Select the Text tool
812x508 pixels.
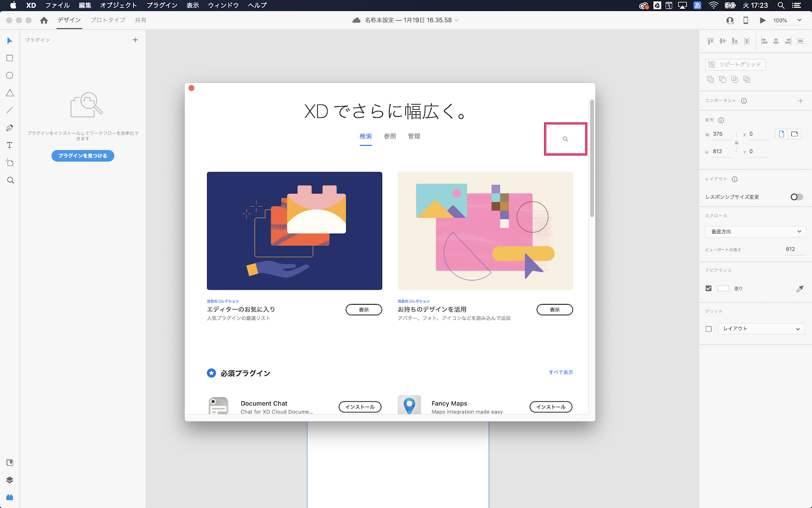click(x=10, y=145)
